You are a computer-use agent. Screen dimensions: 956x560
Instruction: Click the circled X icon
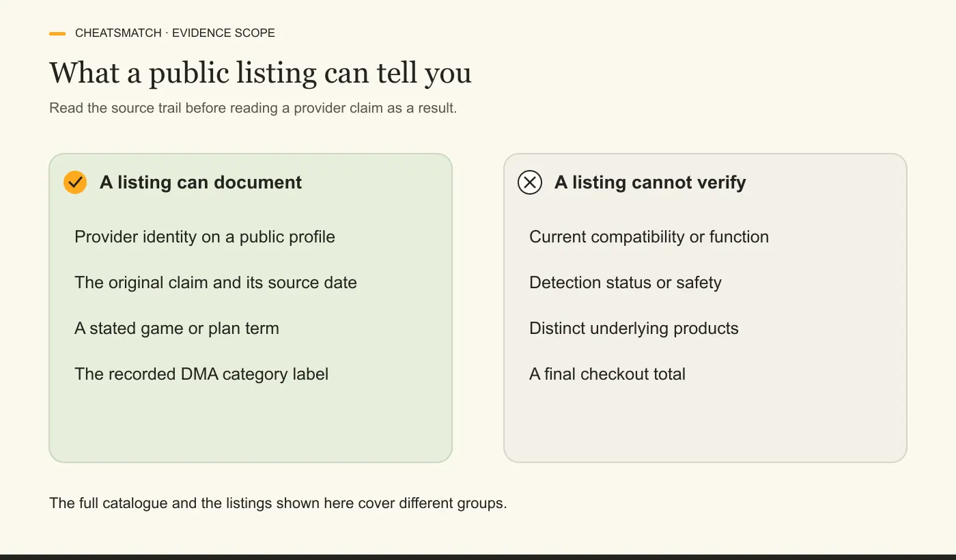coord(530,182)
